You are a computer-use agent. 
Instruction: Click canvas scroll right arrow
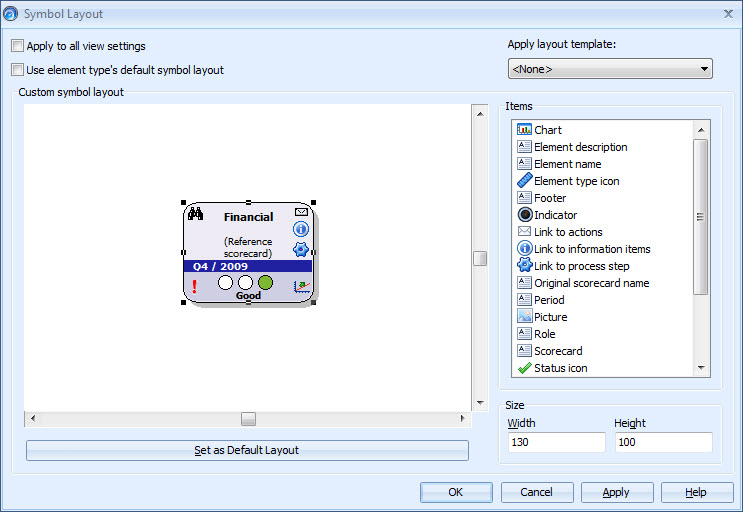click(462, 418)
